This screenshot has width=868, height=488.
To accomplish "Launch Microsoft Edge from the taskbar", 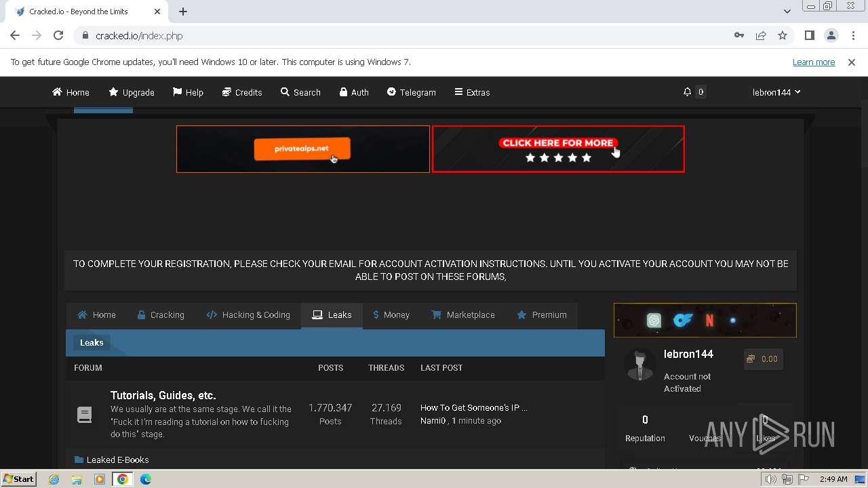I will click(146, 479).
